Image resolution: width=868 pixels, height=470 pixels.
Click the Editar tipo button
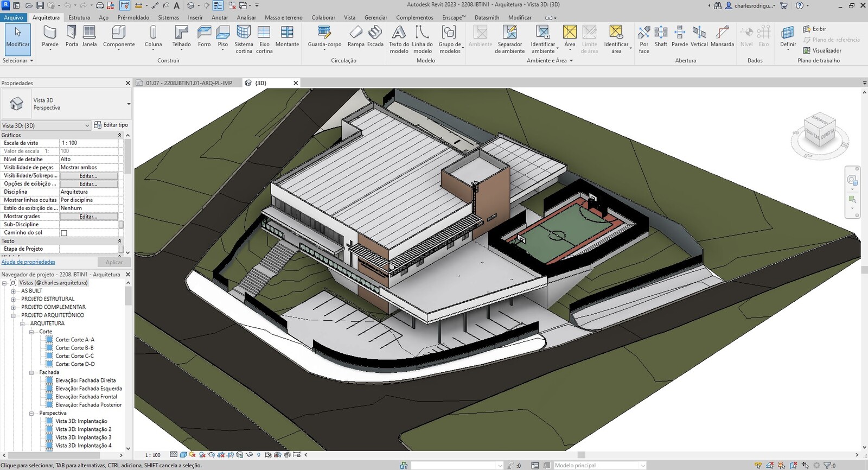pyautogui.click(x=111, y=125)
